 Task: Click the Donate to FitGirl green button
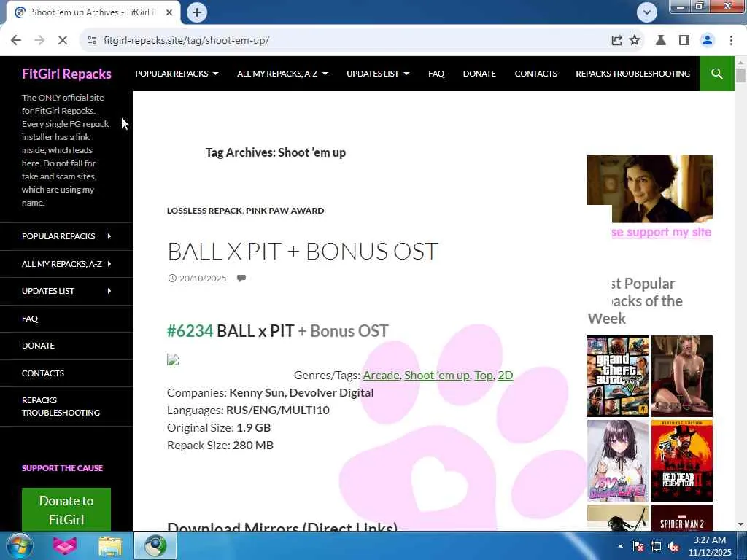[x=66, y=510]
